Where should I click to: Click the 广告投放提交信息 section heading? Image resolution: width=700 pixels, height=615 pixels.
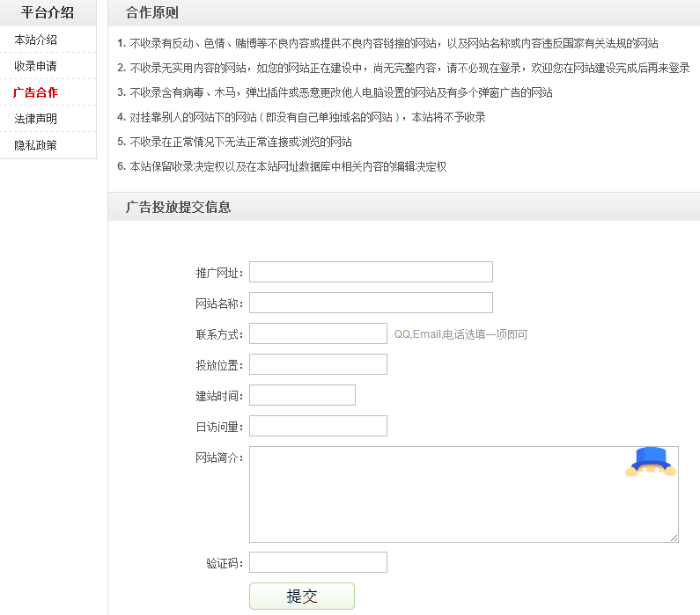pyautogui.click(x=179, y=207)
